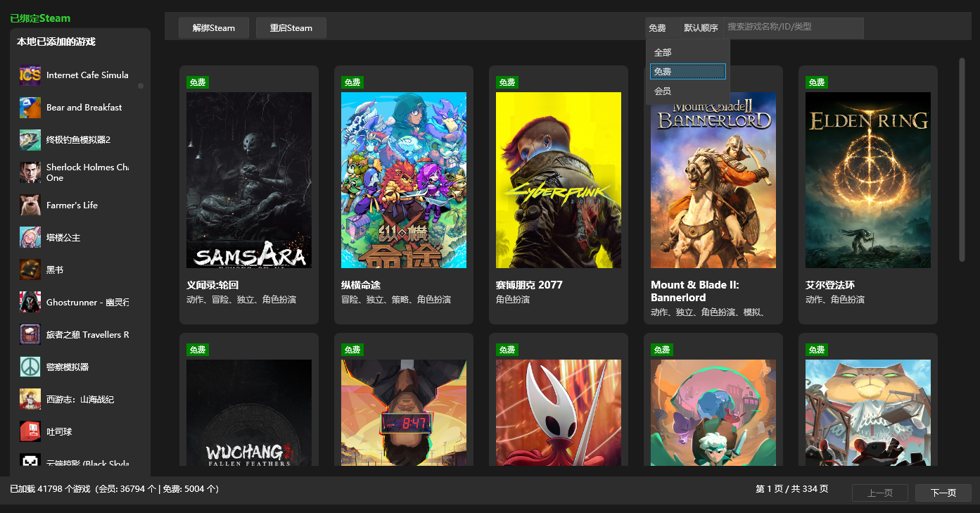Open the 纵横命途 game cover
980x513 pixels.
[404, 180]
